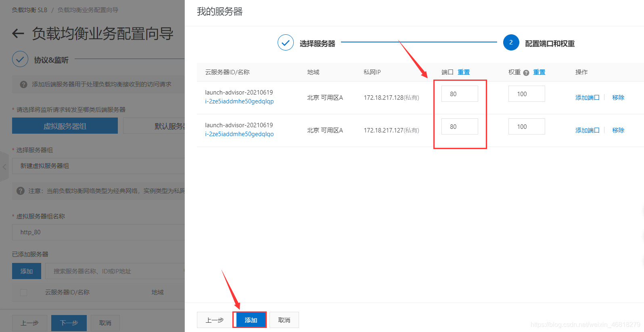This screenshot has width=644, height=332.
Task: Click 上一步 in the background wizard footer
Action: tap(29, 323)
